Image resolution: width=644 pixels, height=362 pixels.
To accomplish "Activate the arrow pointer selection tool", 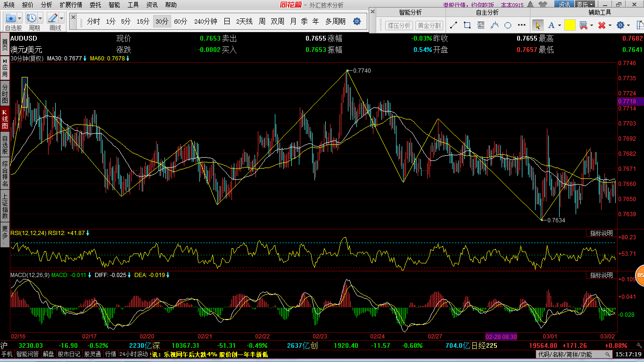I will [x=537, y=25].
